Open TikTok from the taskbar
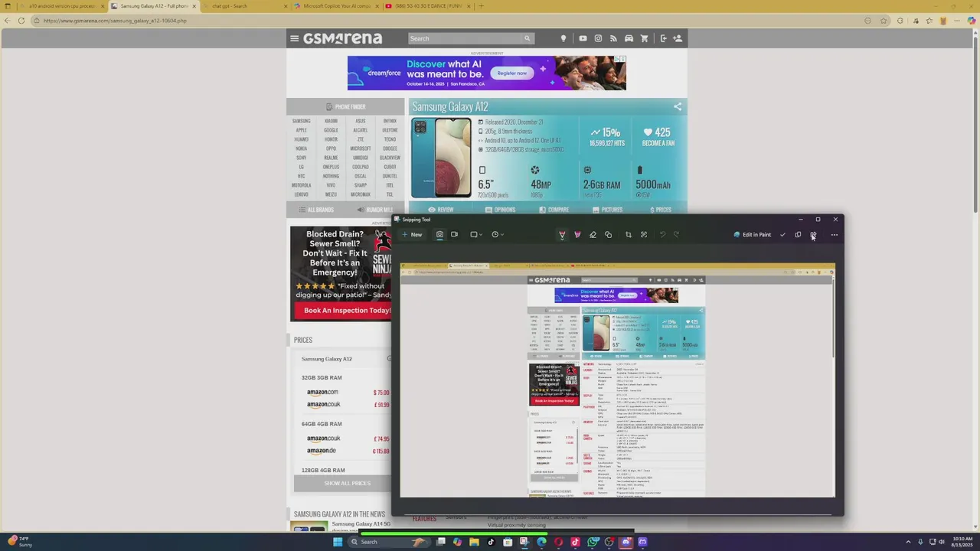Viewport: 980px width, 551px height. click(491, 542)
